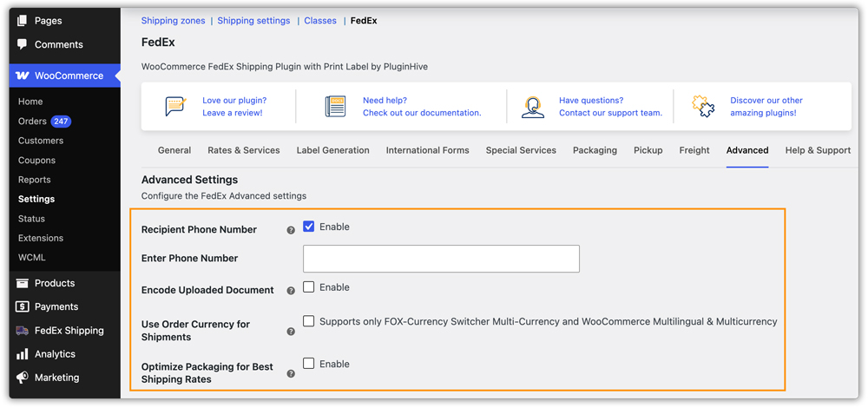
Task: Open the Label Generation tab
Action: [332, 150]
